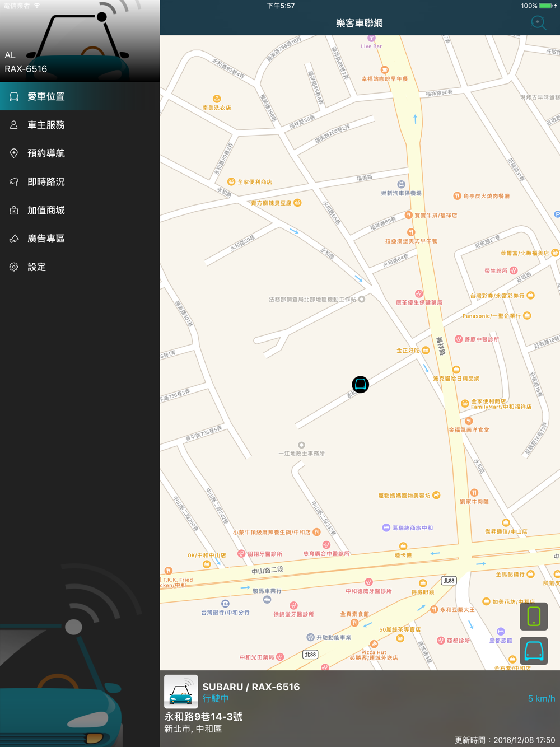Open the 愛車位置 menu item
The width and height of the screenshot is (560, 747).
coord(80,96)
